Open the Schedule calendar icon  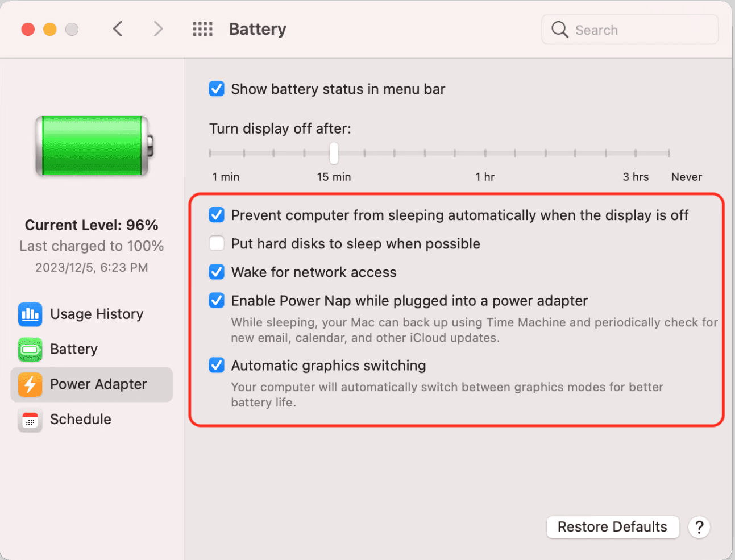30,420
